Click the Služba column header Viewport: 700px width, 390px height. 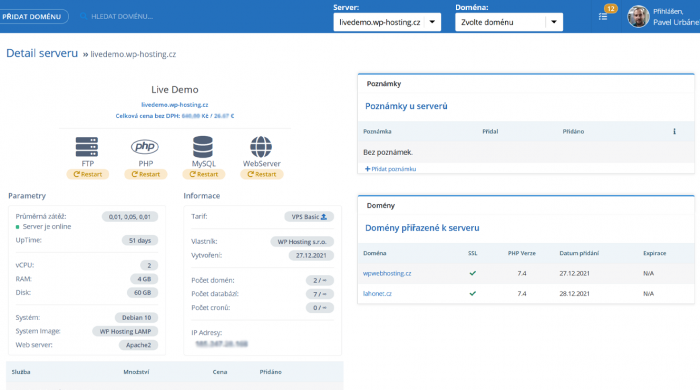tap(21, 372)
